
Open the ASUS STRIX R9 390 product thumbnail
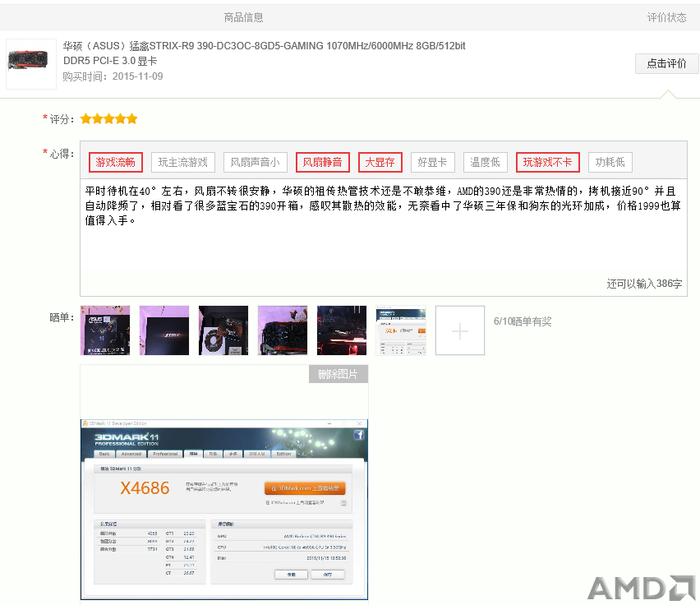point(30,64)
